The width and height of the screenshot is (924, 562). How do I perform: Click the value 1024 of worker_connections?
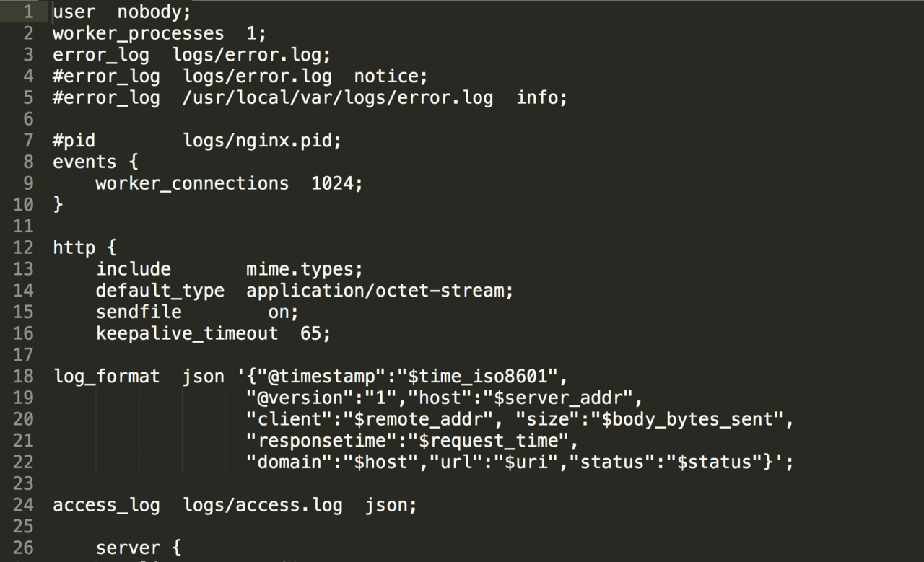pyautogui.click(x=332, y=183)
